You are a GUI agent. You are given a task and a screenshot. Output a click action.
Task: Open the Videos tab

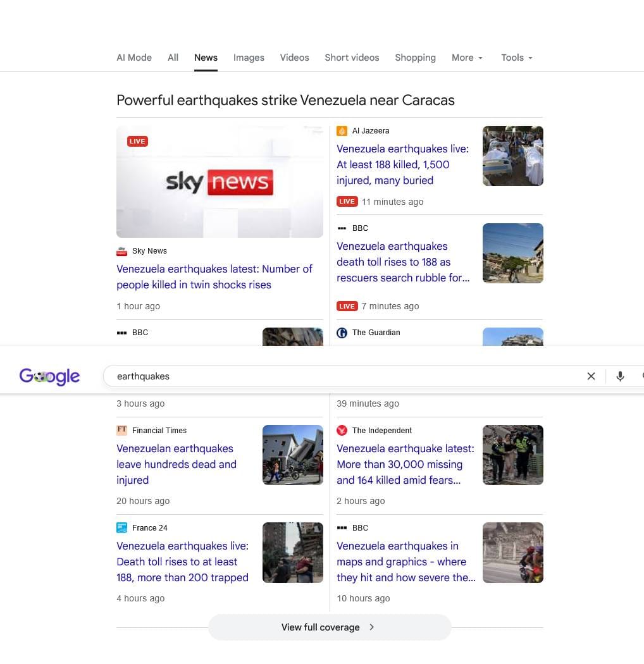coord(294,58)
